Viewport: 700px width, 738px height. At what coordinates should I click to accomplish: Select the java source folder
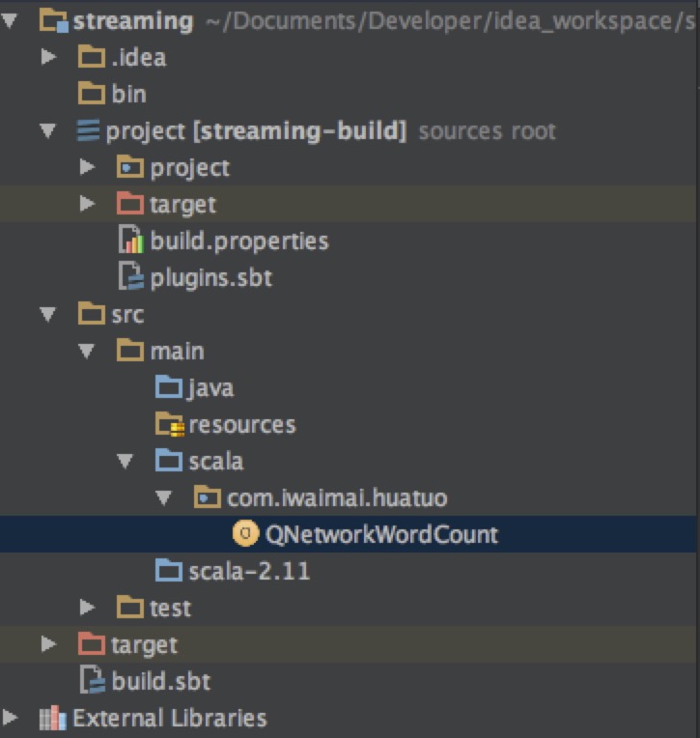coord(194,387)
